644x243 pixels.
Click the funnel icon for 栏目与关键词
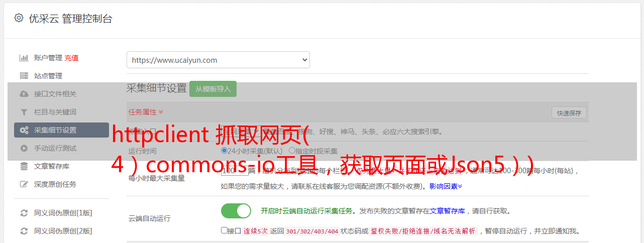point(24,112)
